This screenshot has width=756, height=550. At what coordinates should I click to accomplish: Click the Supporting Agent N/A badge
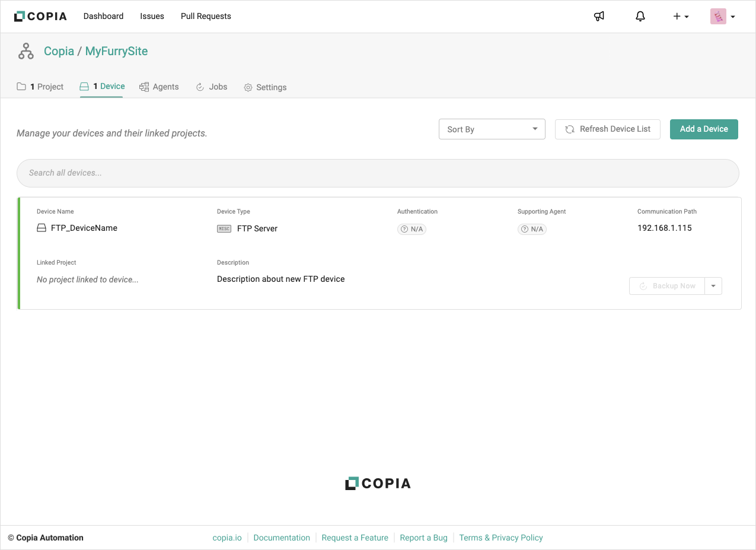point(532,229)
